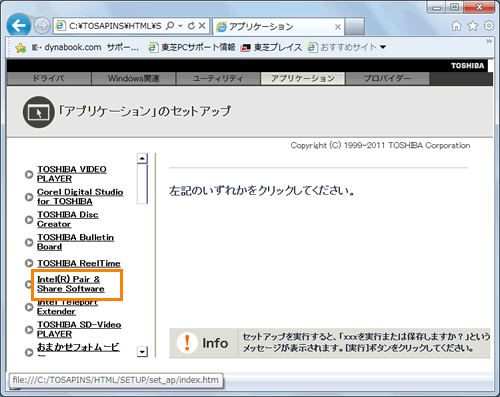Open Favorites star icon at top right
Screen dimensions: 500x397
(x=473, y=26)
